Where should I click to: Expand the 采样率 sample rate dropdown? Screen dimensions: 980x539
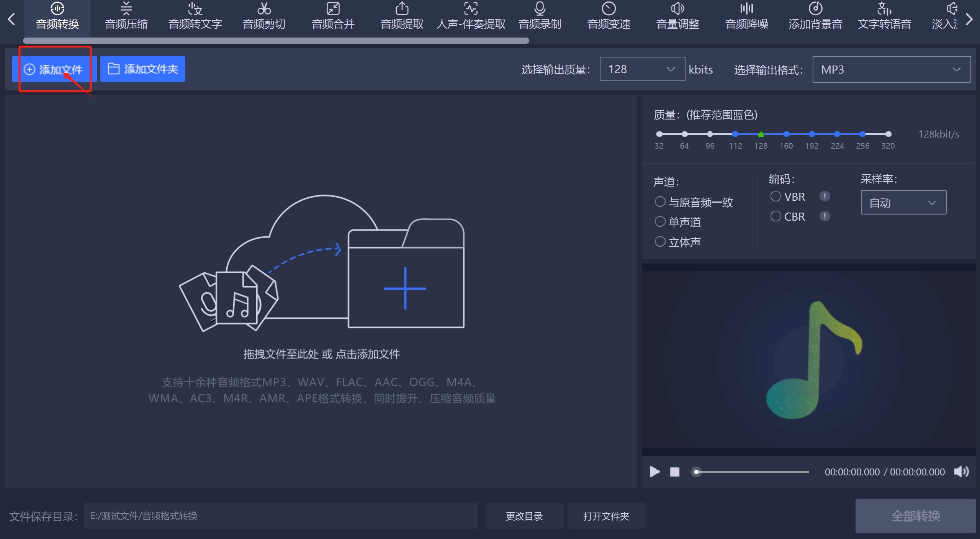point(903,202)
